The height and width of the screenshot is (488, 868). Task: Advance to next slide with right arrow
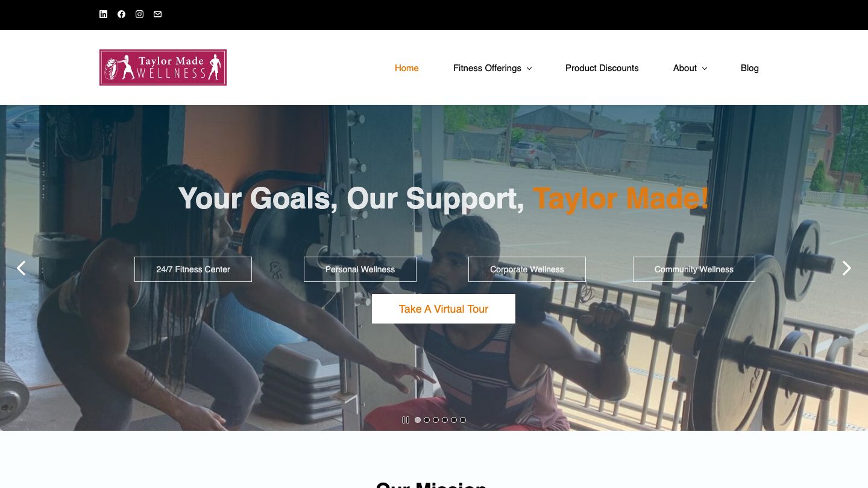847,268
